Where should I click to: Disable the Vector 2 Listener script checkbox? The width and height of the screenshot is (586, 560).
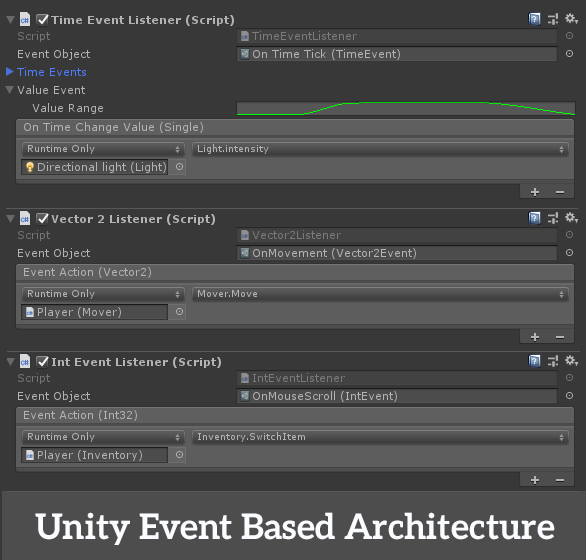pyautogui.click(x=42, y=219)
